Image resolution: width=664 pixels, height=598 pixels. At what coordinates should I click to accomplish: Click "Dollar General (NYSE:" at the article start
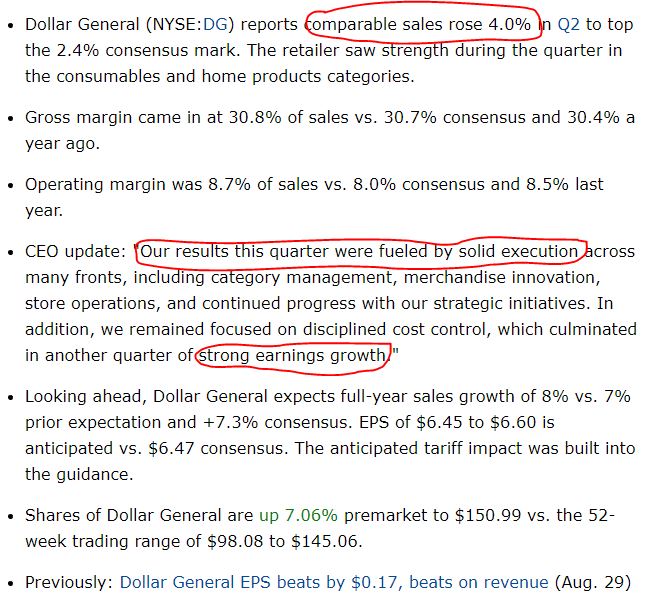pos(111,23)
